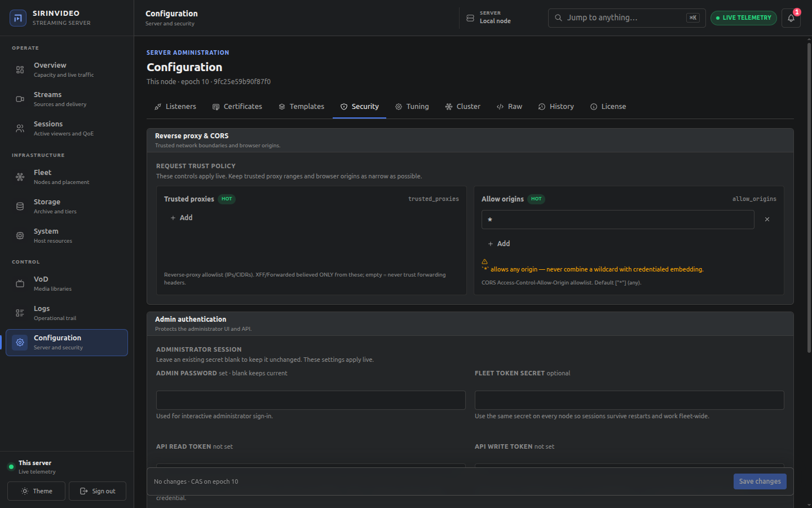Open the Raw tab
812x508 pixels.
[x=509, y=107]
